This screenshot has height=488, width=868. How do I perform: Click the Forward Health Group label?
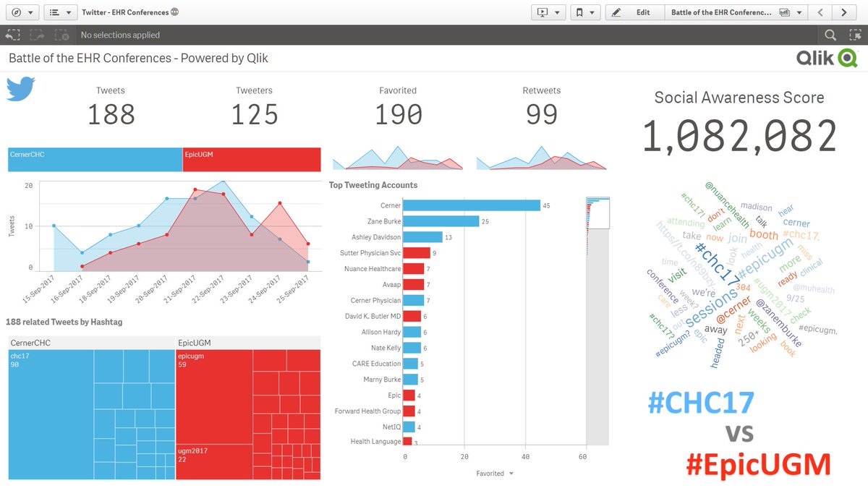(367, 412)
